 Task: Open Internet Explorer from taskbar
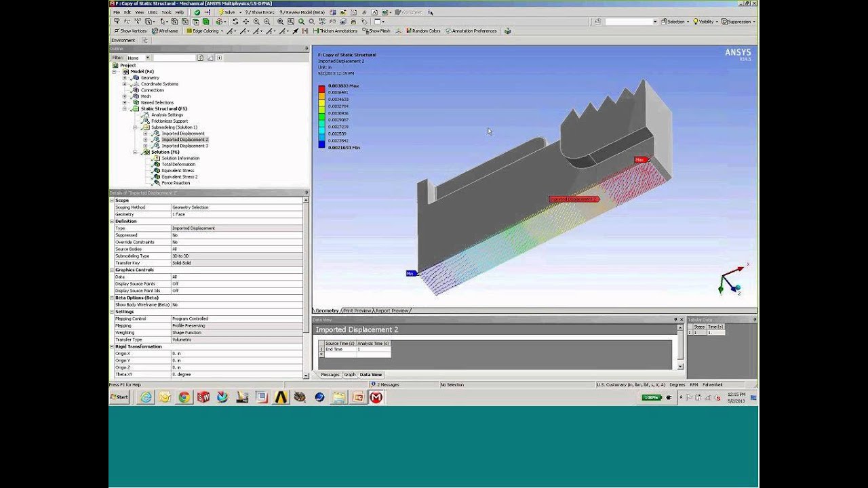[x=146, y=398]
